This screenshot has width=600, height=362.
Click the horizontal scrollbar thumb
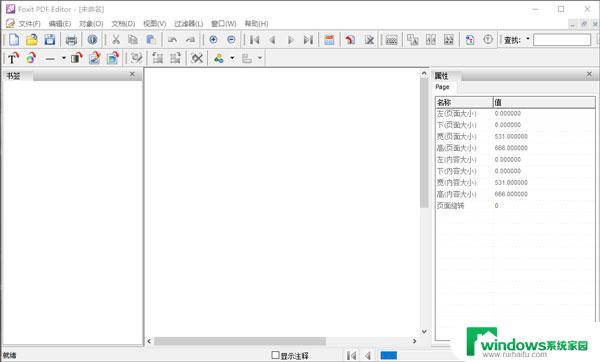pyautogui.click(x=240, y=341)
